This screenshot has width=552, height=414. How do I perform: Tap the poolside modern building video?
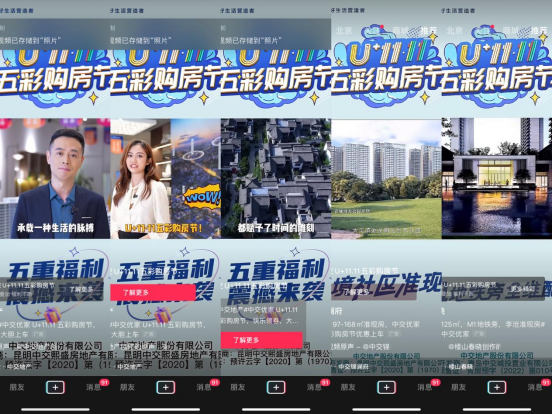coord(497,178)
